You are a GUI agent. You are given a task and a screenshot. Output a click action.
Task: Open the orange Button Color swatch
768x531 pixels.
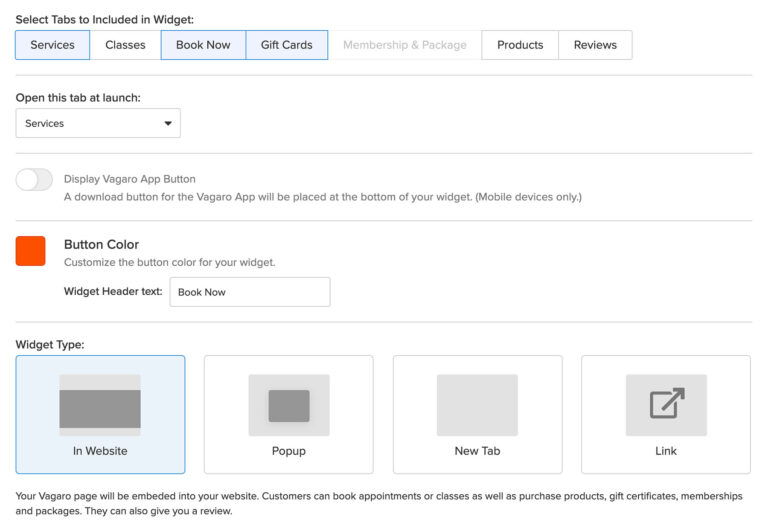coord(31,251)
